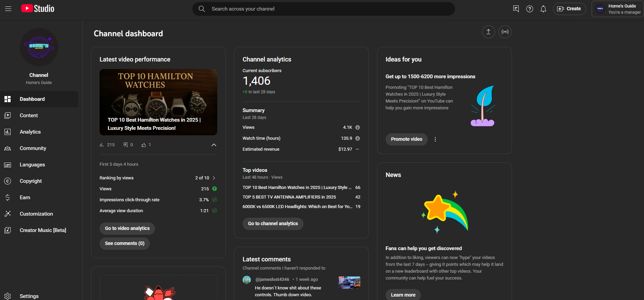644x300 pixels.
Task: Click the @jameslost4346 username
Action: 272,279
